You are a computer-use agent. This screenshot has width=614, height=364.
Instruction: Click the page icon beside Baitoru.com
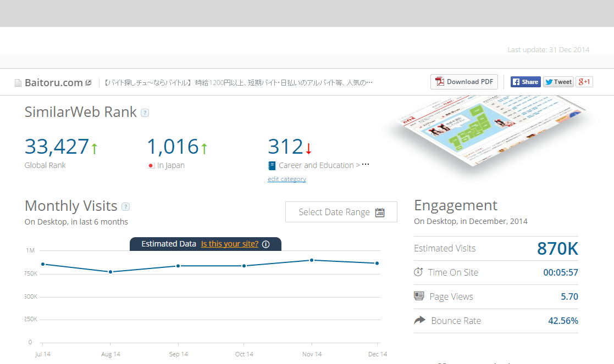coord(18,83)
